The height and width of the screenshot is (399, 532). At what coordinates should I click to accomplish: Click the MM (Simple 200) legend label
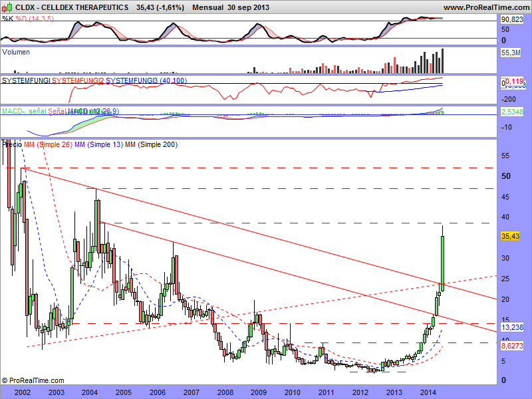pos(152,144)
